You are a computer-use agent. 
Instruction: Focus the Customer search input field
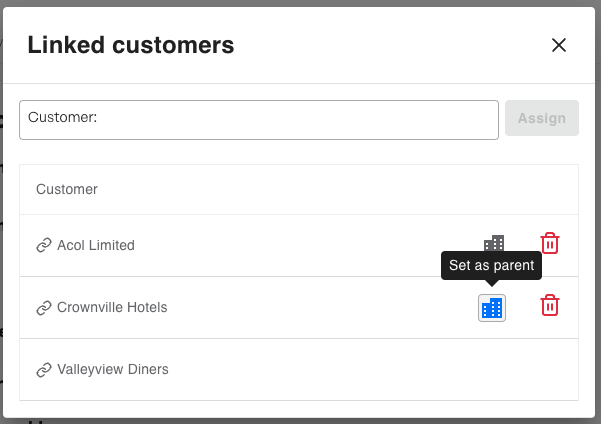click(300, 119)
